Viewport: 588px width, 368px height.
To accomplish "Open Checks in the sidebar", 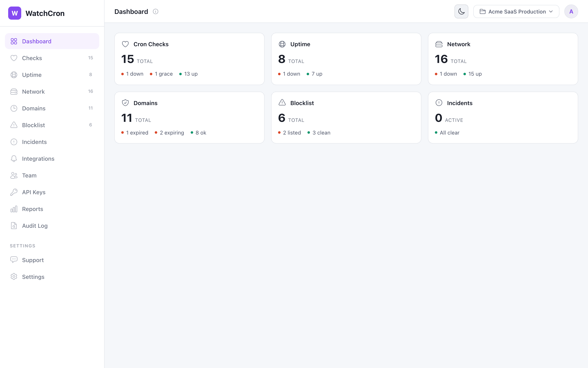I will pos(52,58).
